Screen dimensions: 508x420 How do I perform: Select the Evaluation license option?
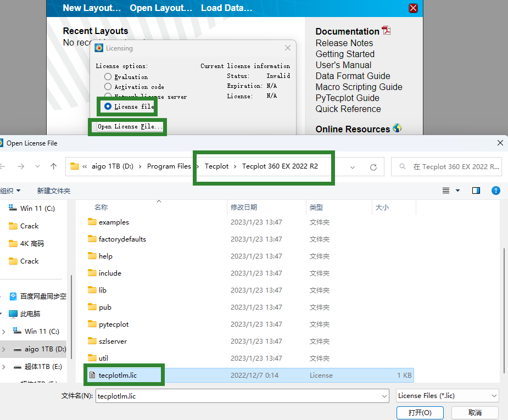(x=108, y=76)
